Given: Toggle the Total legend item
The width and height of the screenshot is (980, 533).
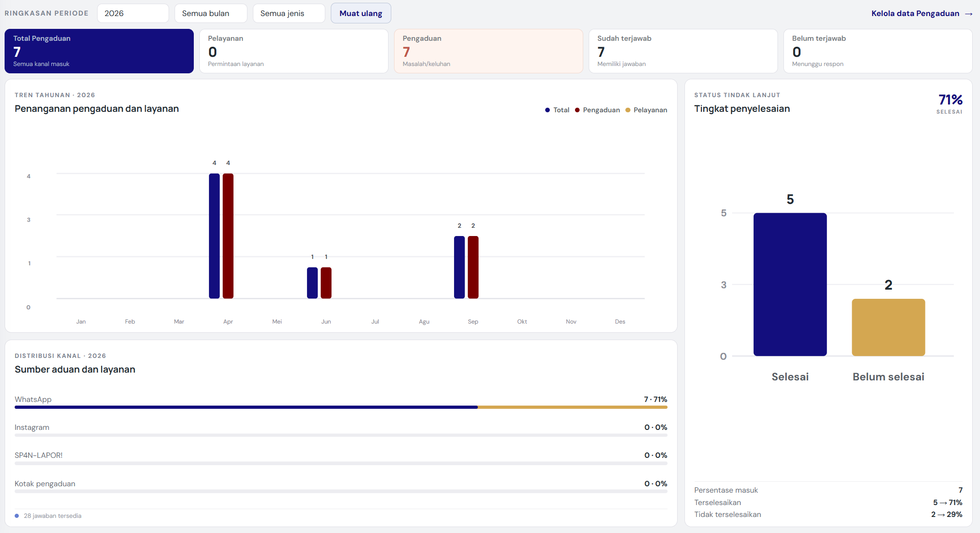Looking at the screenshot, I should coord(557,110).
